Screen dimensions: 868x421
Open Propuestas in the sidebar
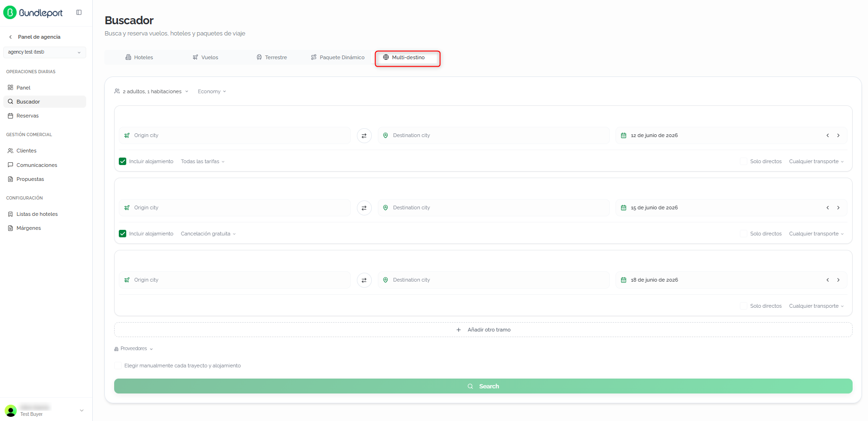point(45,179)
